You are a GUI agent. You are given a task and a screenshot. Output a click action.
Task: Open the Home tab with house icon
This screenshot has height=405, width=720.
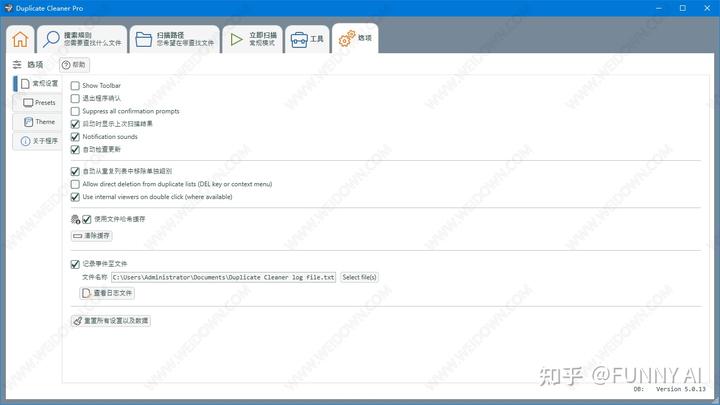click(x=20, y=39)
